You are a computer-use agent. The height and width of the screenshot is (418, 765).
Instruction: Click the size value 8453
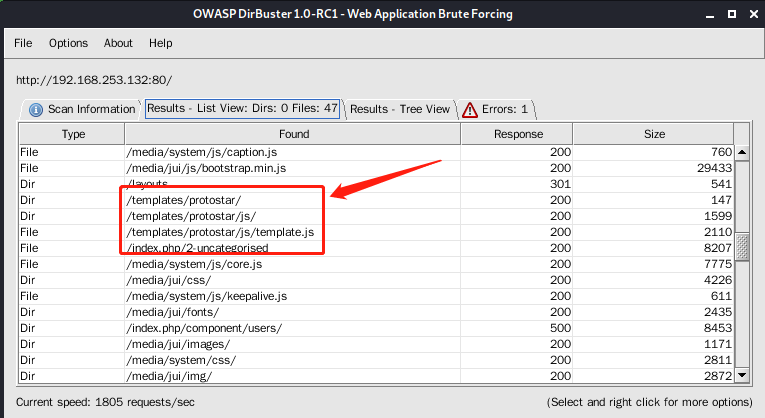[x=718, y=328]
